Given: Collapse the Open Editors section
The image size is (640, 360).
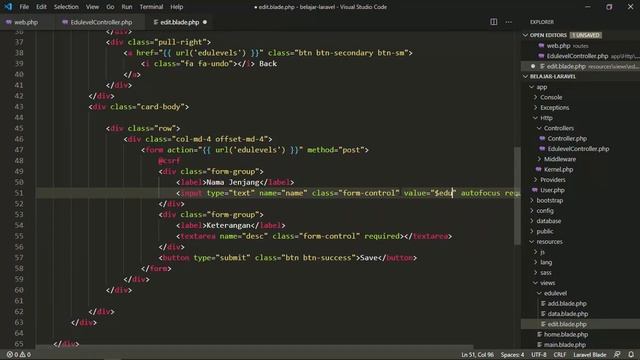Looking at the screenshot, I should pyautogui.click(x=548, y=35).
